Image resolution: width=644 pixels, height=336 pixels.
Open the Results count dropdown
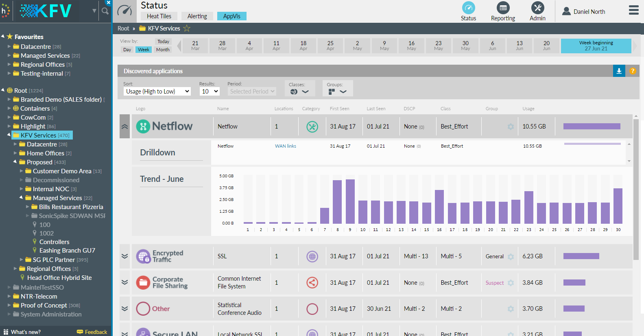click(210, 92)
